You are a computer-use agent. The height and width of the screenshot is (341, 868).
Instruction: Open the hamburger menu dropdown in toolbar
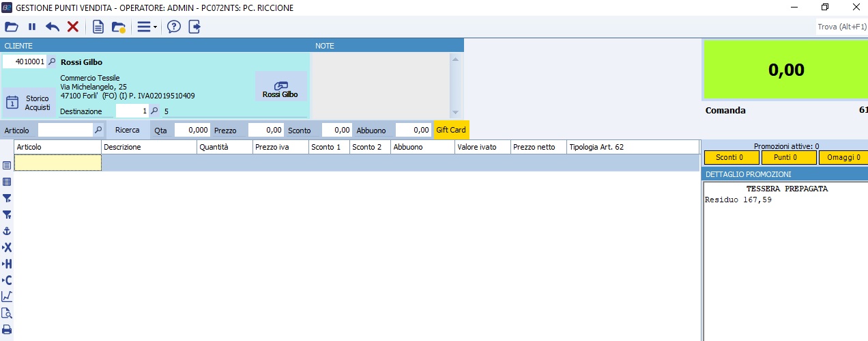(x=147, y=27)
